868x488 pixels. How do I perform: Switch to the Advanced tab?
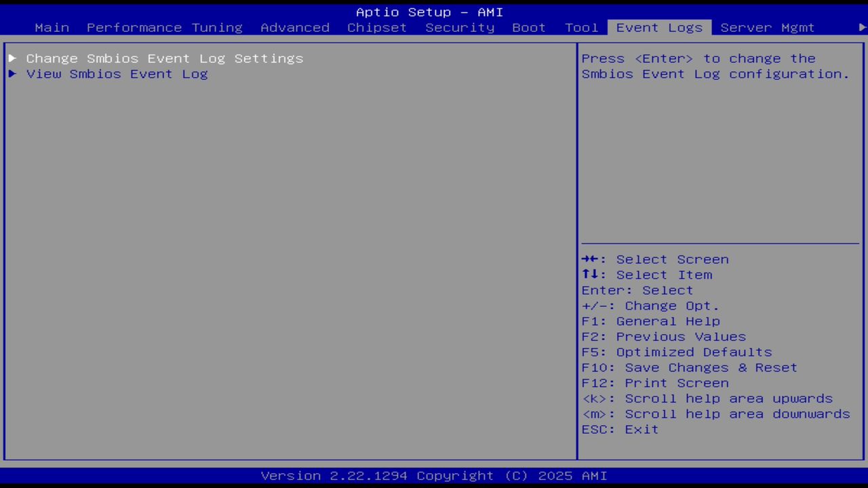click(x=294, y=27)
